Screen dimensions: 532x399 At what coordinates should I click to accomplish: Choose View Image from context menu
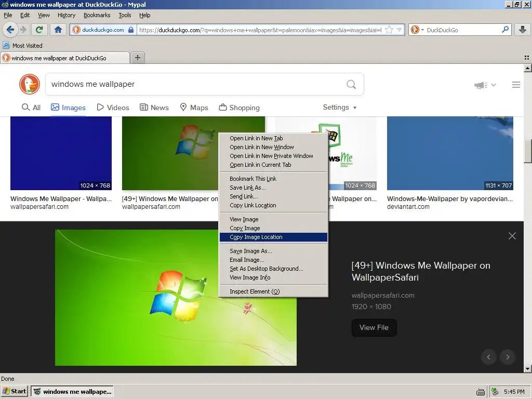coord(273,219)
